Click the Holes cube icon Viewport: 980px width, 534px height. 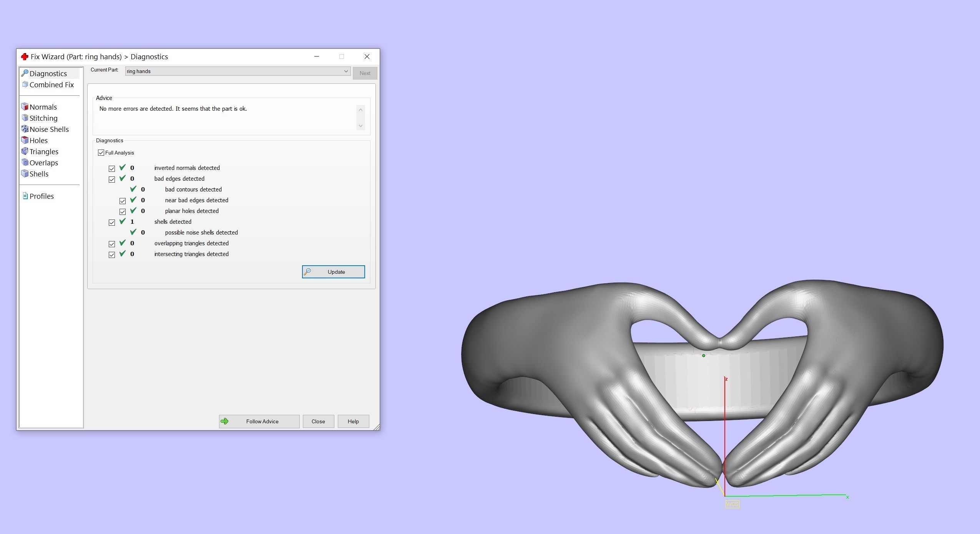tap(25, 140)
